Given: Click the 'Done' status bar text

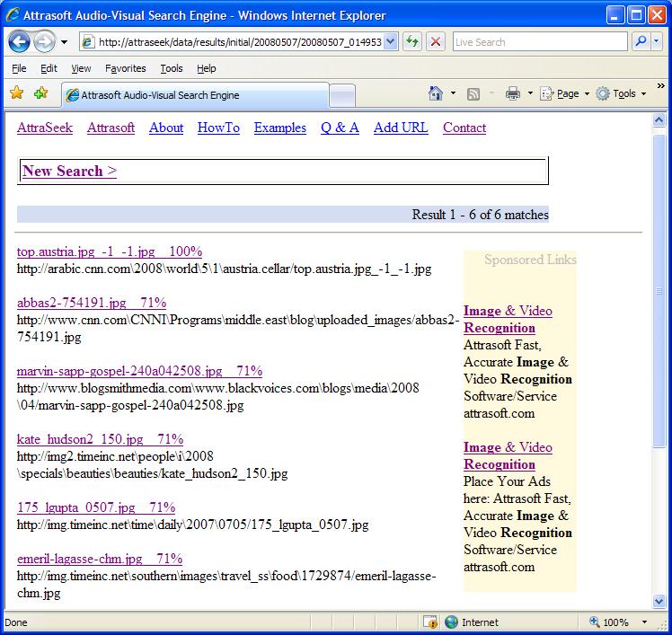Looking at the screenshot, I should tap(16, 622).
